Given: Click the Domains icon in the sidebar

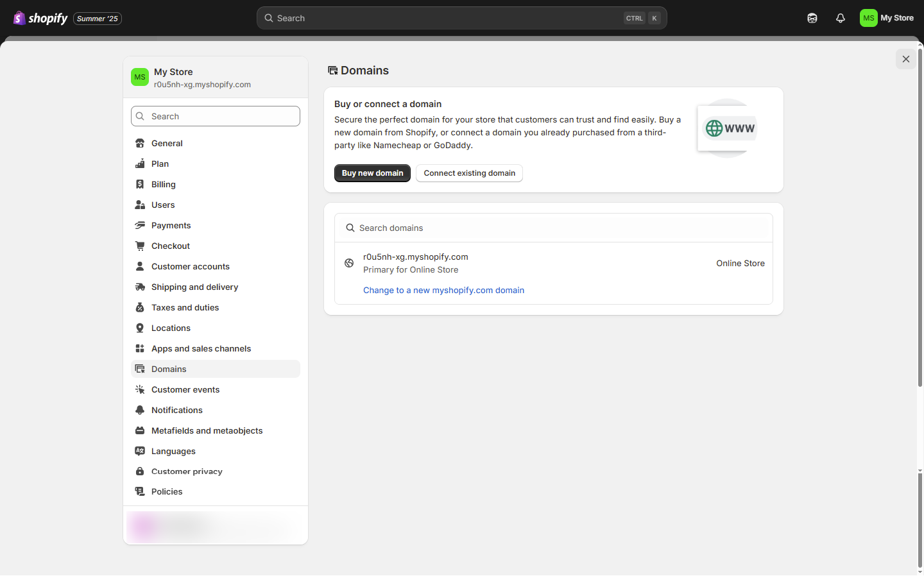Looking at the screenshot, I should 140,369.
